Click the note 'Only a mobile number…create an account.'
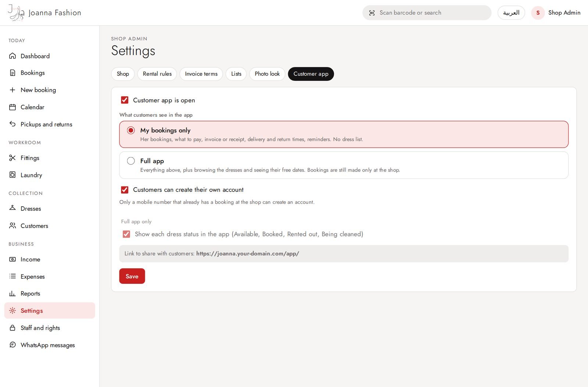The height and width of the screenshot is (387, 588). [217, 202]
